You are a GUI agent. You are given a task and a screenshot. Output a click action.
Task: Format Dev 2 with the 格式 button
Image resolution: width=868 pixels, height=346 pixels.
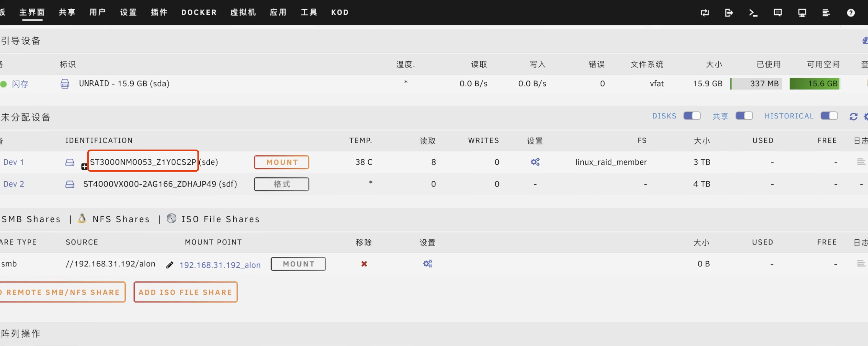click(x=281, y=184)
